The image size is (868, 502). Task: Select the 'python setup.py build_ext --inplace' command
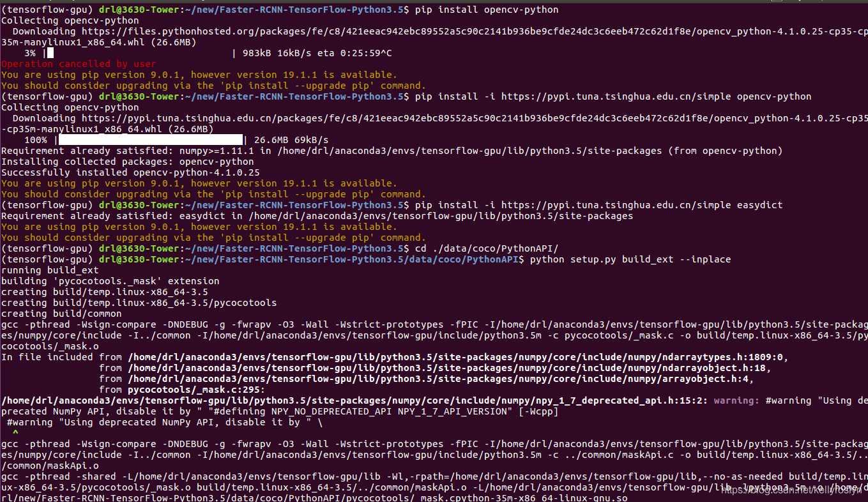pyautogui.click(x=630, y=259)
